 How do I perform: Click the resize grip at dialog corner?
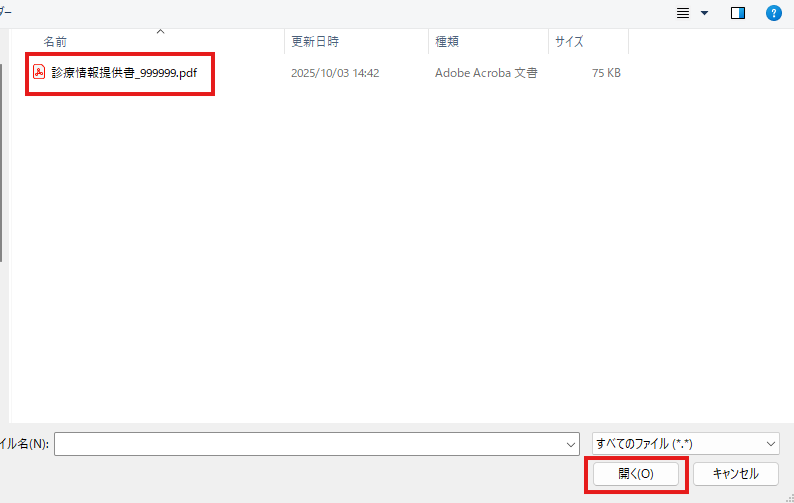pos(788,497)
